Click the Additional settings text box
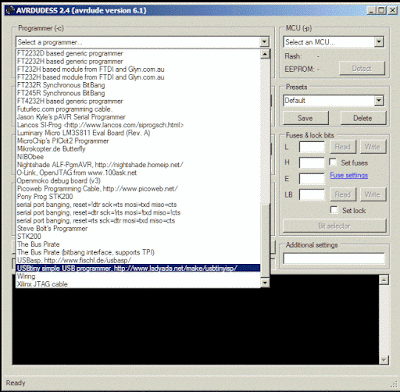This screenshot has height=392, width=400. click(334, 258)
